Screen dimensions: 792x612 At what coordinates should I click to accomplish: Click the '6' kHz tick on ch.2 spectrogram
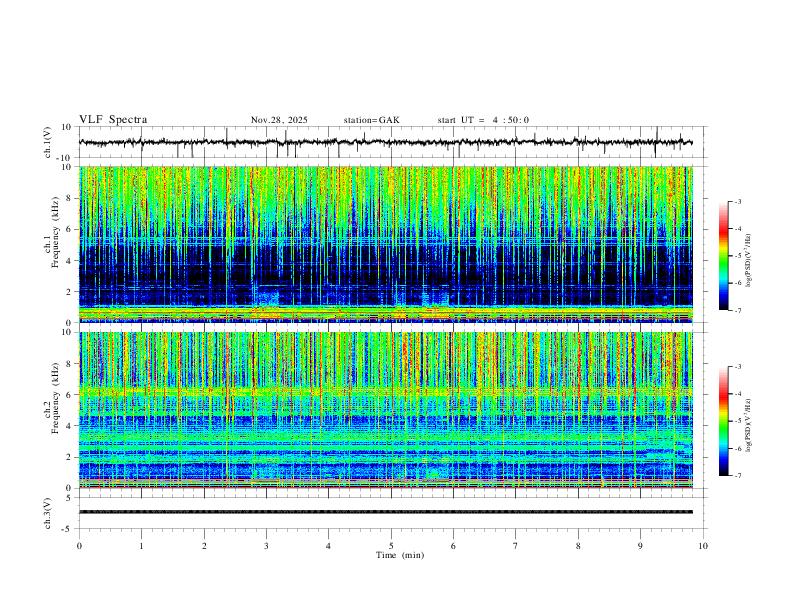(x=69, y=394)
